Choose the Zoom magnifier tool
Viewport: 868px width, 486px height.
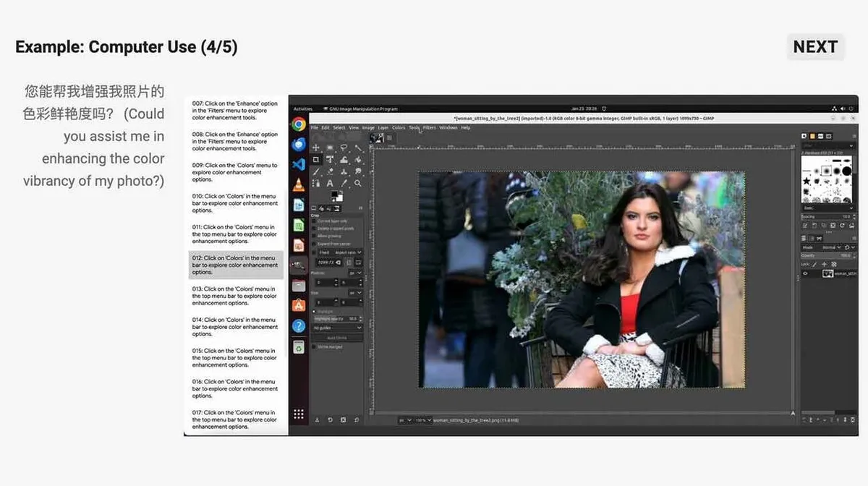coord(358,183)
